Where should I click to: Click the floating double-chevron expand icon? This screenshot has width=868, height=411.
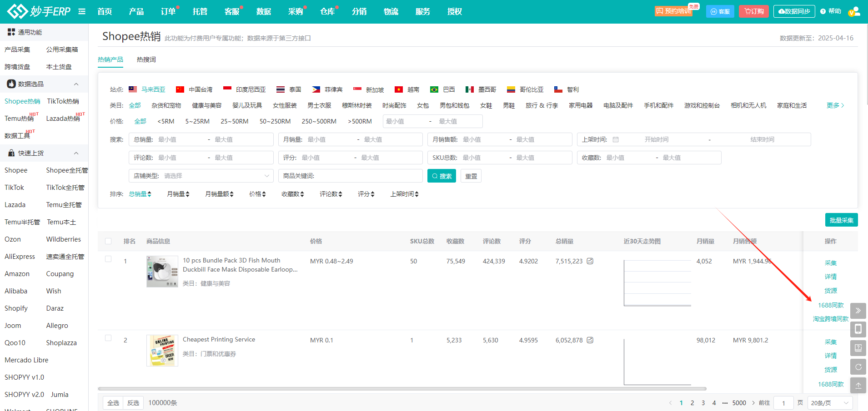click(858, 311)
